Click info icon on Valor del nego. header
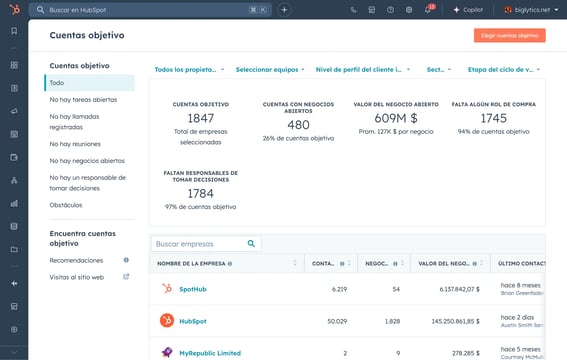 click(x=474, y=263)
